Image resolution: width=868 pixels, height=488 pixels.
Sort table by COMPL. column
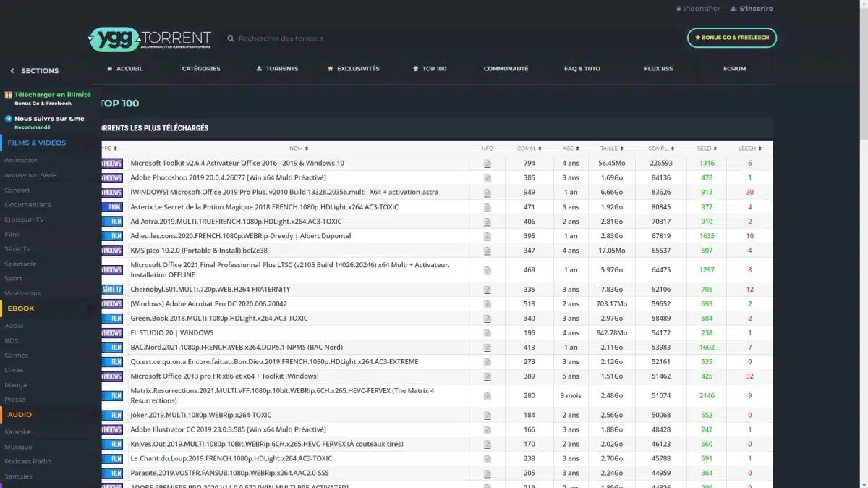click(x=660, y=148)
